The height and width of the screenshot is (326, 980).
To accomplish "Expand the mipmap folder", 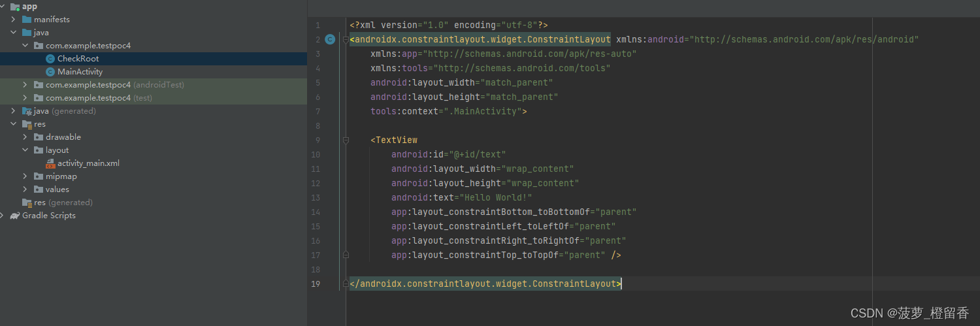I will pos(25,176).
